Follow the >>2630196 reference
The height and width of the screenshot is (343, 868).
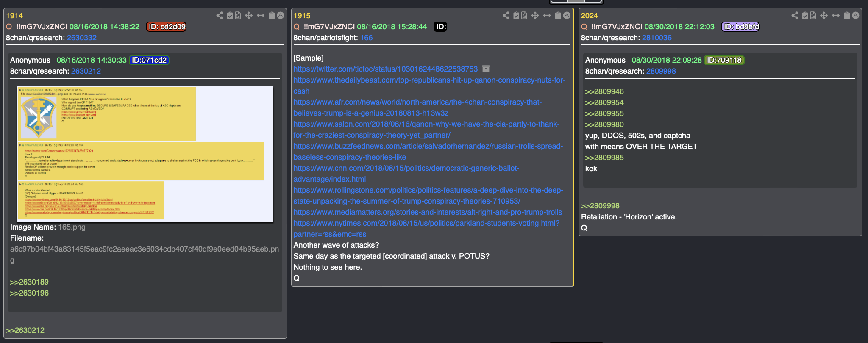point(29,293)
